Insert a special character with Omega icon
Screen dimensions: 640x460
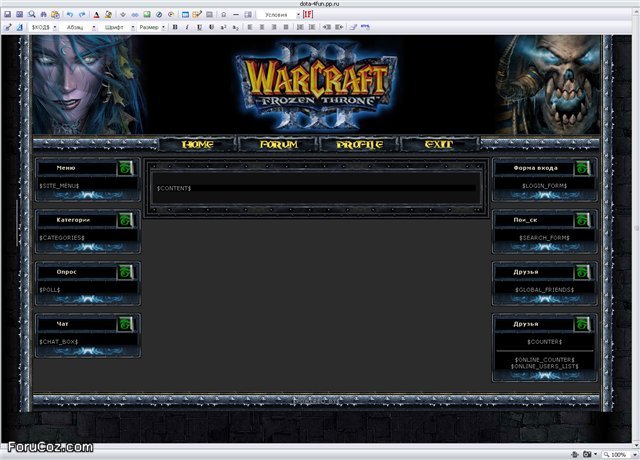[224, 15]
